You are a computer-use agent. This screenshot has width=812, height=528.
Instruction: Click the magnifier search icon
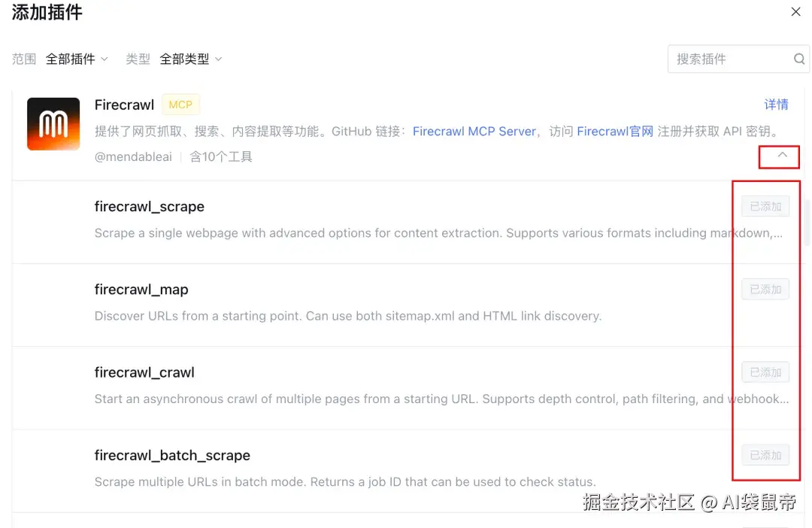click(x=799, y=59)
